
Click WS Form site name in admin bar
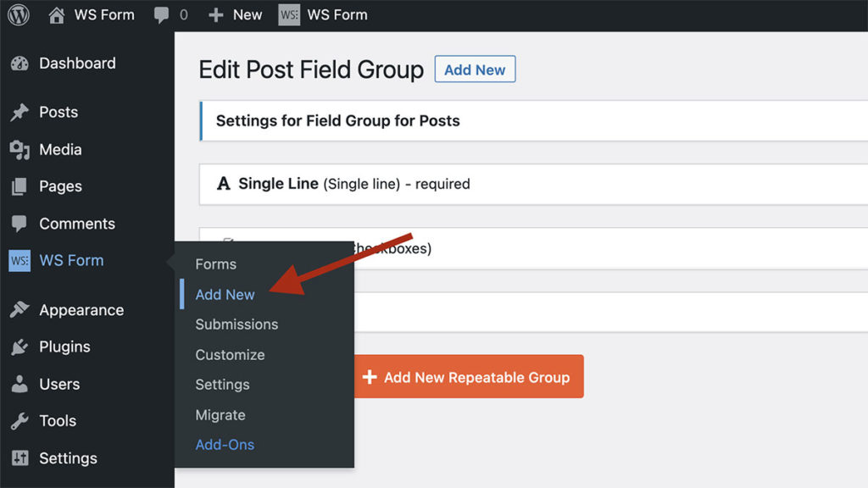(x=104, y=15)
